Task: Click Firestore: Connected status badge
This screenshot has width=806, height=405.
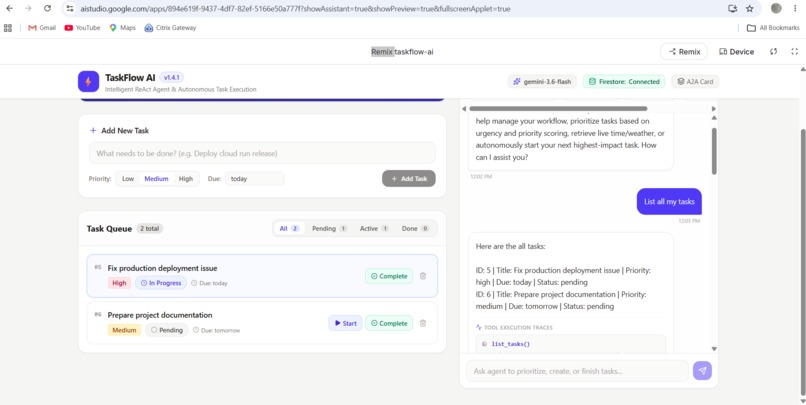Action: (x=624, y=81)
